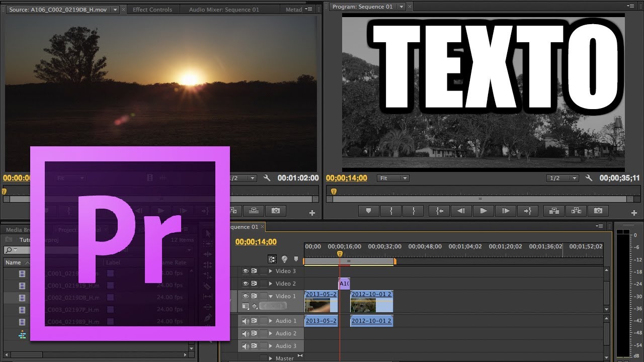Expand the Audio 2 track
The width and height of the screenshot is (644, 362).
click(270, 333)
